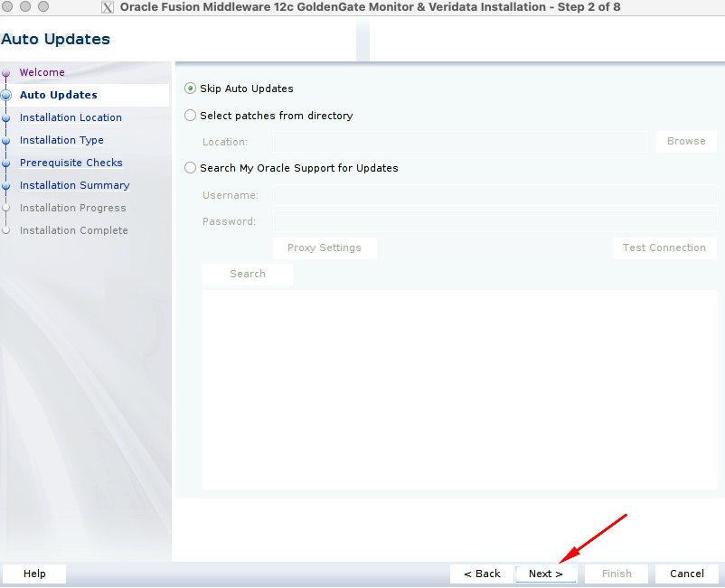
Task: Click the Installation Summary step bullet icon
Action: click(6, 186)
